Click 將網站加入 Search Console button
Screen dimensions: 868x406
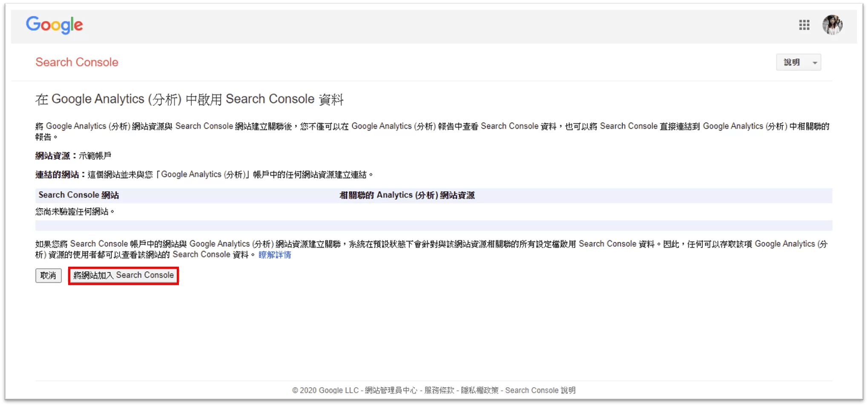click(x=124, y=276)
